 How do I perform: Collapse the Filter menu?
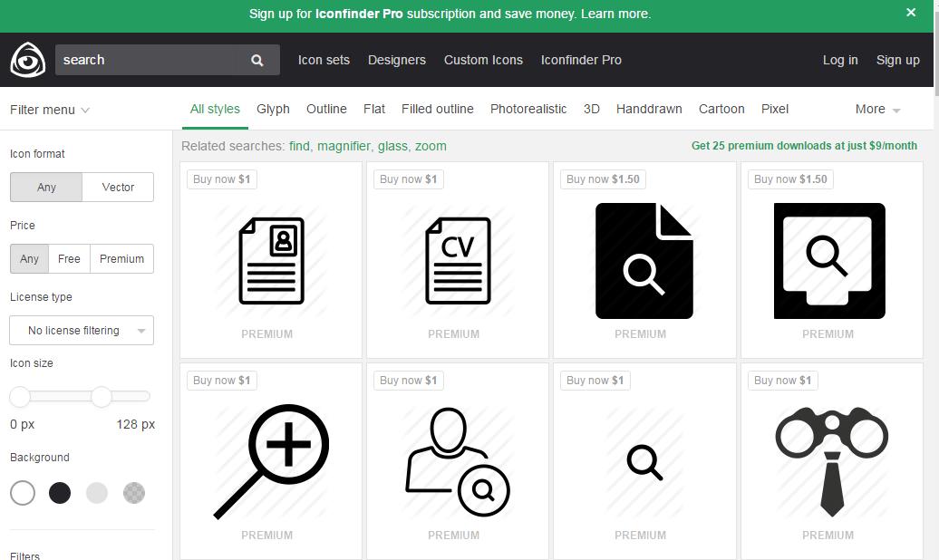(x=50, y=110)
